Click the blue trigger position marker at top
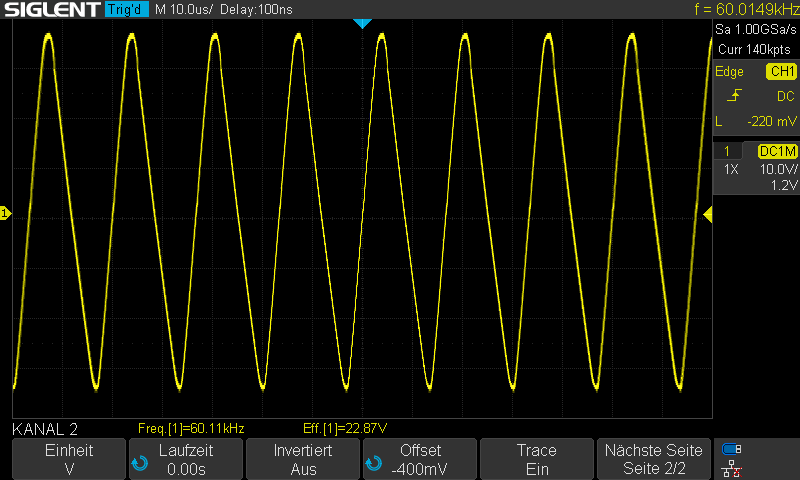800x480 pixels. point(363,23)
